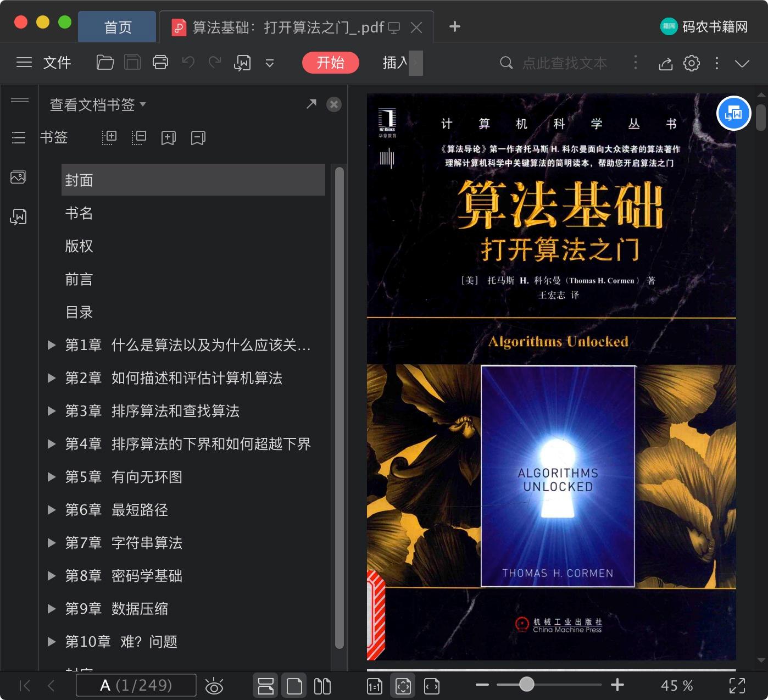Viewport: 768px width, 700px height.
Task: Open the sidebar export panel icon
Action: [x=18, y=217]
